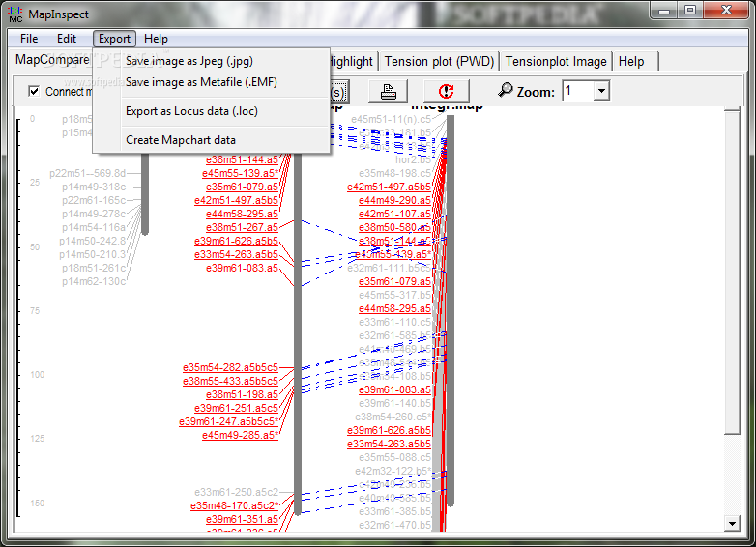This screenshot has height=547, width=756.
Task: Click marker e39m61-247.a5b5c5*
Action: point(228,421)
